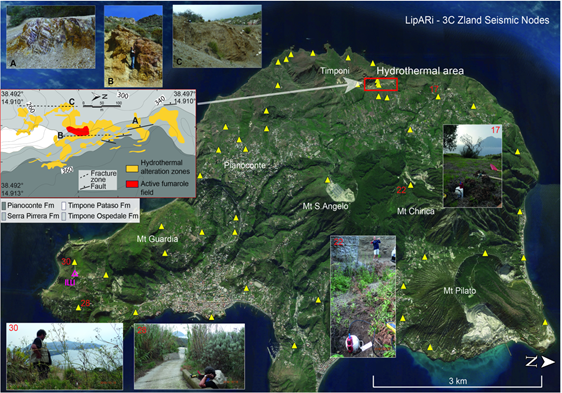Click the yellow triangle above Mt S.Angelo
Image resolution: width=562 pixels, height=393 pixels.
tap(327, 180)
